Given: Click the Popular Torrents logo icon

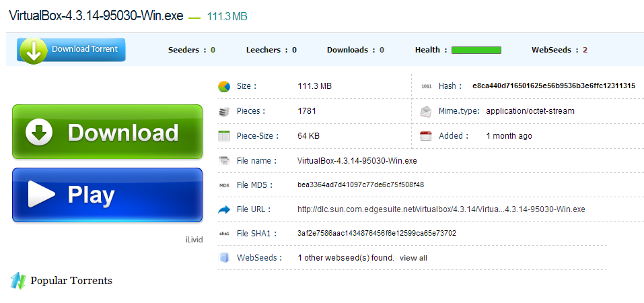Looking at the screenshot, I should pos(18,281).
